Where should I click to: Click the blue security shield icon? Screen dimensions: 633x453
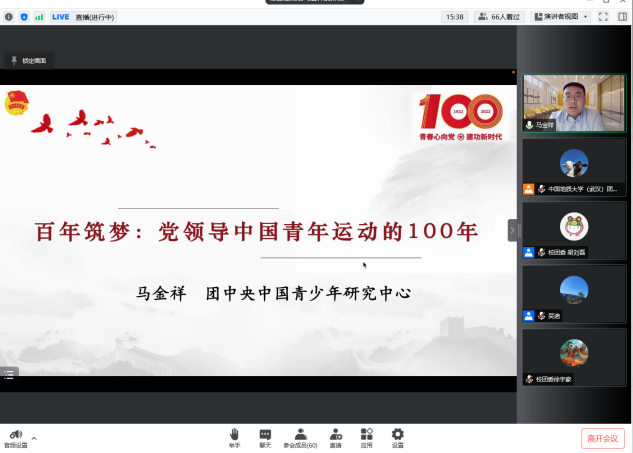(x=24, y=17)
